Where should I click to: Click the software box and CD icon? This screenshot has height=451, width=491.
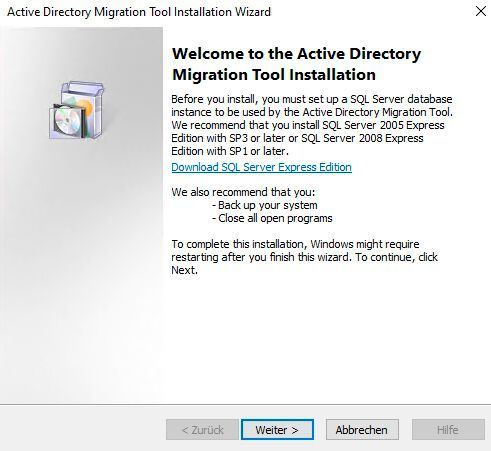77,110
